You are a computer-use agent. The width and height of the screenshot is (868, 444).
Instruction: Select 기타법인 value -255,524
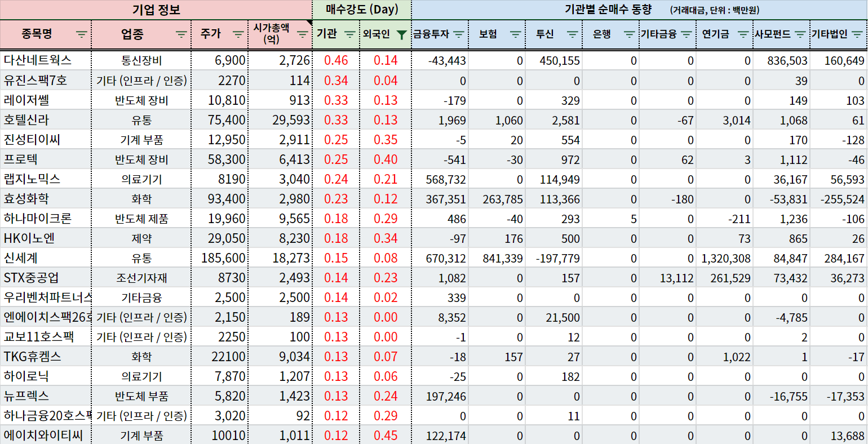click(x=839, y=199)
